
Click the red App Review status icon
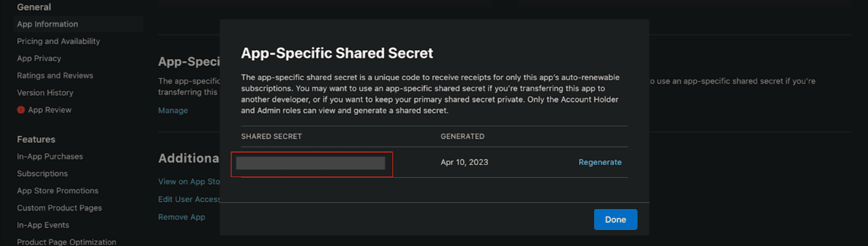21,109
